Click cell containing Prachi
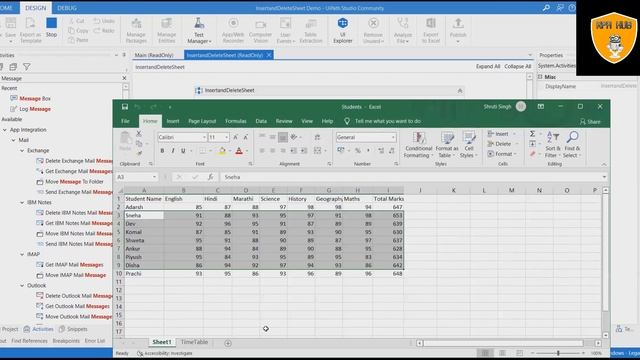Image resolution: width=640 pixels, height=360 pixels. (x=144, y=273)
